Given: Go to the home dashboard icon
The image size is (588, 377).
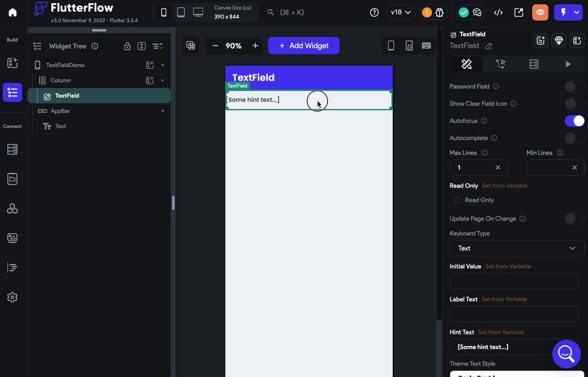Looking at the screenshot, I should pyautogui.click(x=12, y=12).
